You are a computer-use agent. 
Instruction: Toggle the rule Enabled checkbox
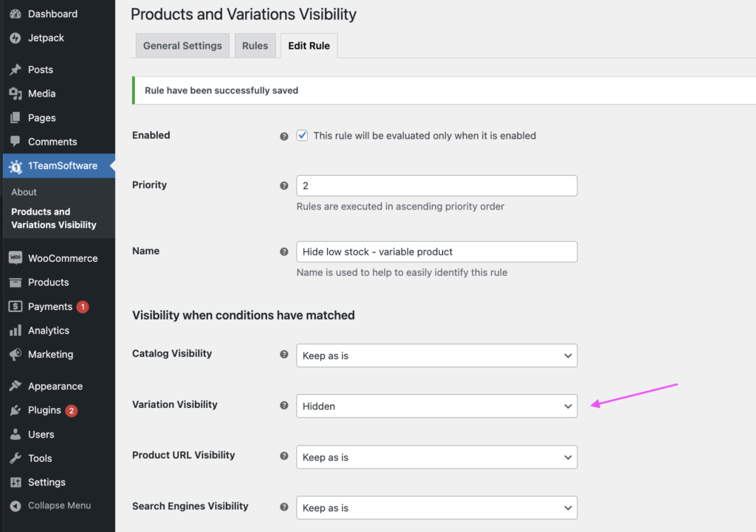tap(302, 136)
